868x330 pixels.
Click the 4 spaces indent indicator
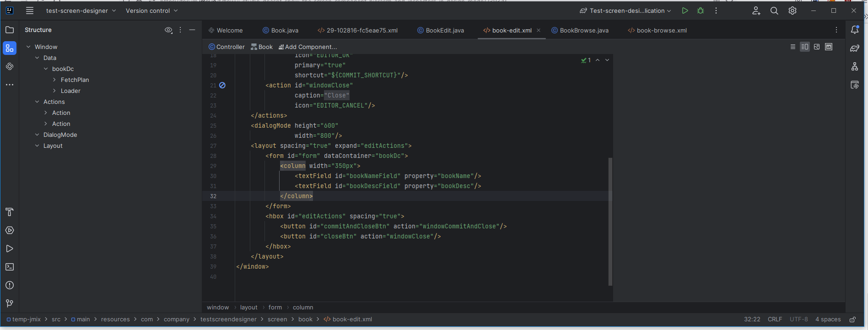[828, 319]
